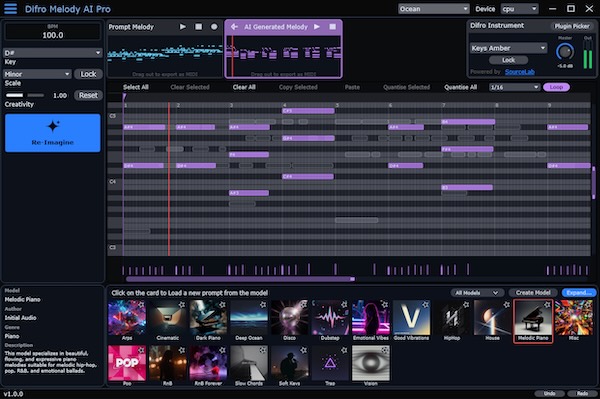
Task: Open the Keys Amber instrument dropdown
Action: coord(508,48)
